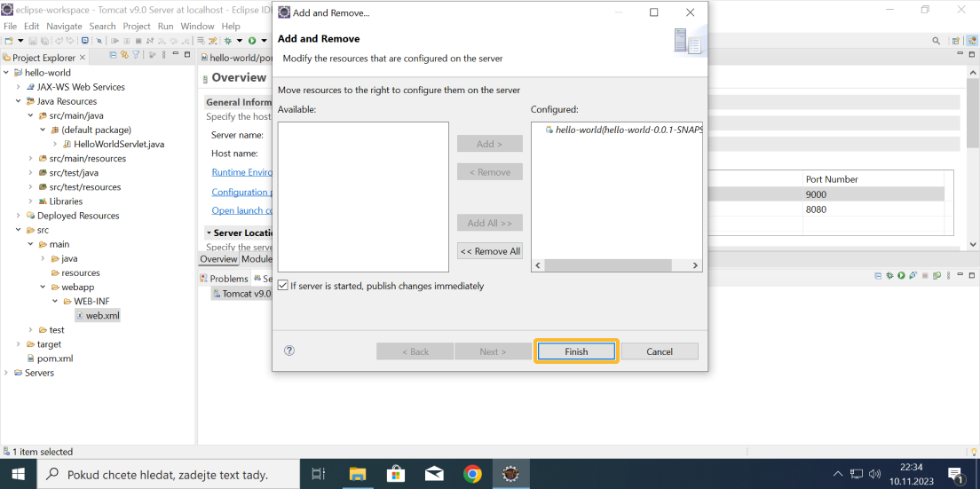Image resolution: width=980 pixels, height=489 pixels.
Task: Open the Run menu
Action: (x=166, y=27)
